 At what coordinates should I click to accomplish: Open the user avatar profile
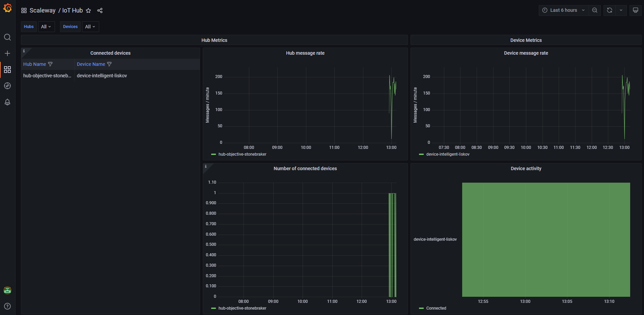[7, 290]
